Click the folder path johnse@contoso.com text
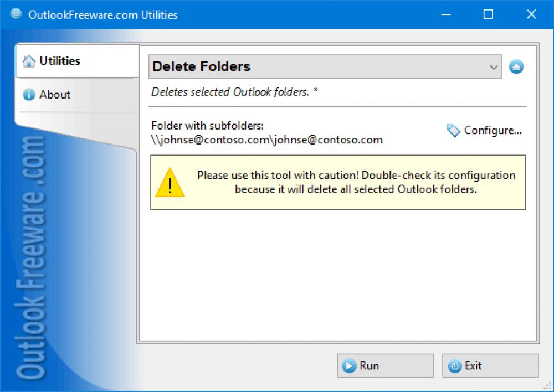Image resolution: width=554 pixels, height=392 pixels. click(x=266, y=140)
